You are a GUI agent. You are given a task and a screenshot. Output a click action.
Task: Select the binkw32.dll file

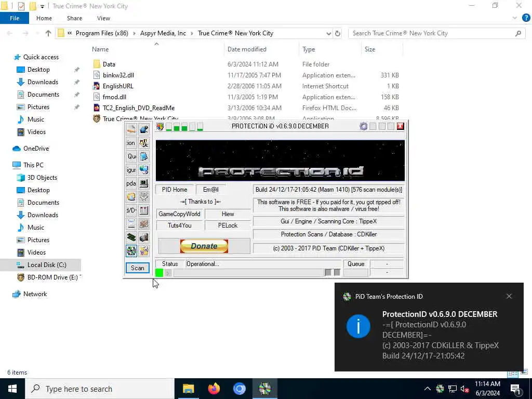118,75
